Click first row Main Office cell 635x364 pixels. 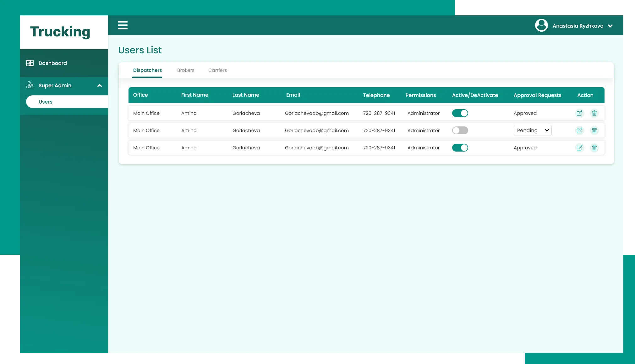[146, 113]
